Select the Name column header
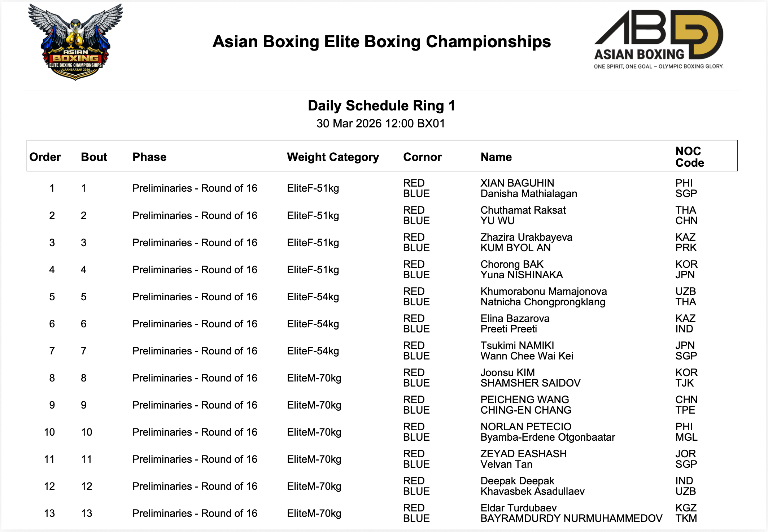The width and height of the screenshot is (768, 532). point(496,157)
